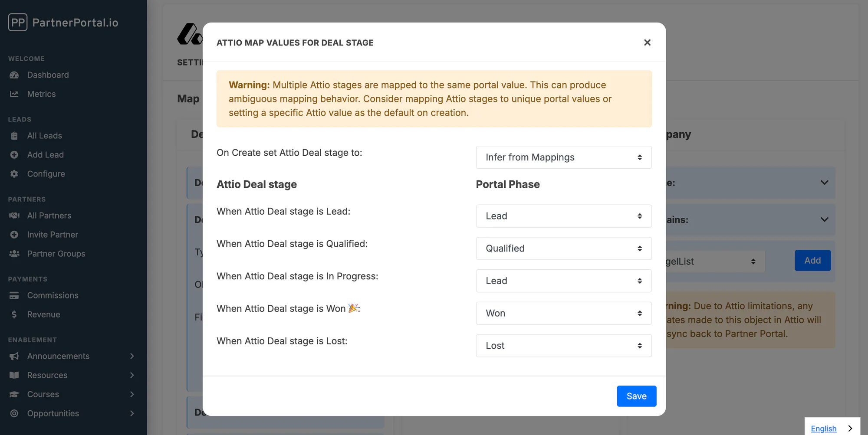Click the Dashboard gauge icon

[x=14, y=75]
